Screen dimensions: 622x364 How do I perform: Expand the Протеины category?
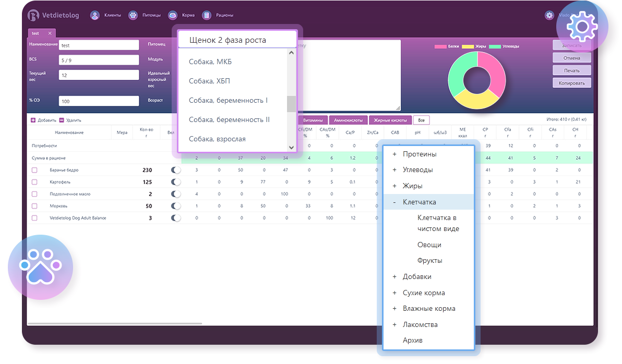click(x=394, y=154)
